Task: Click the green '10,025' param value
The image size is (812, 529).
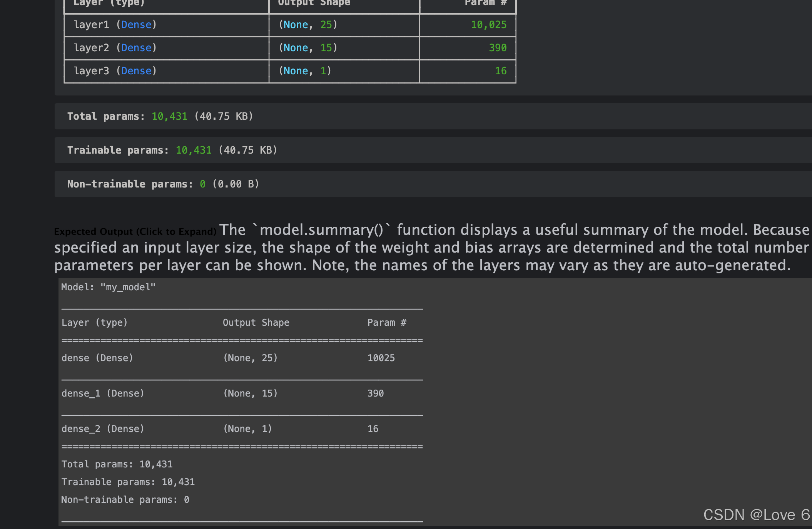Action: click(x=489, y=25)
